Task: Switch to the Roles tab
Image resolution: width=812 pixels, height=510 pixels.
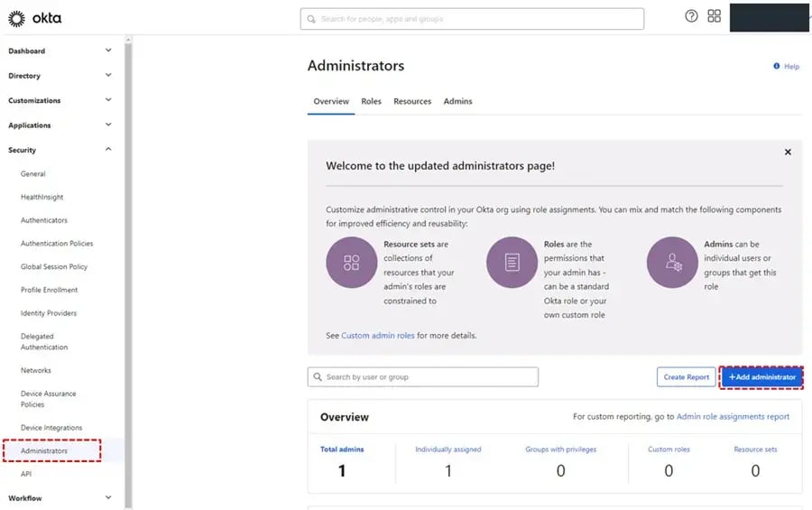Action: (x=371, y=101)
